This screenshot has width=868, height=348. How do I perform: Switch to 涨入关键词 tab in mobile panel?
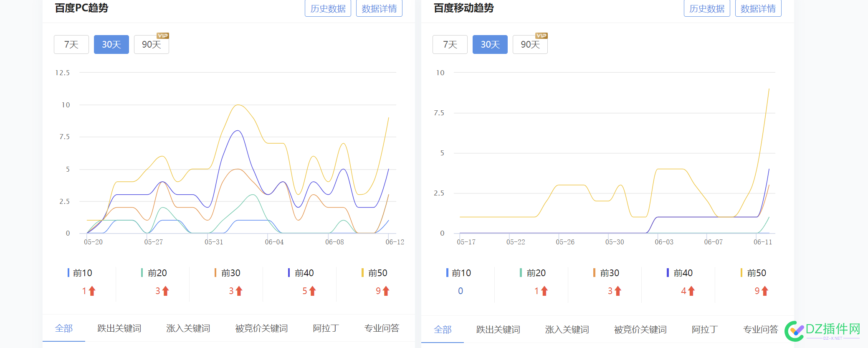[567, 330]
